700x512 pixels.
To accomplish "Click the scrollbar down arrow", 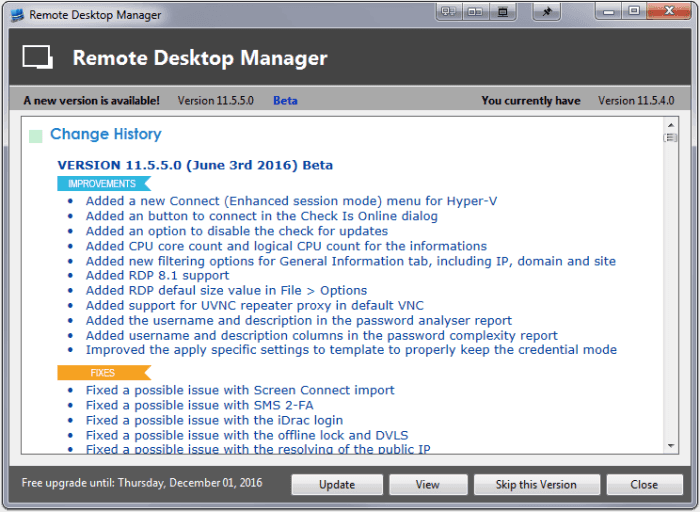I will (671, 445).
